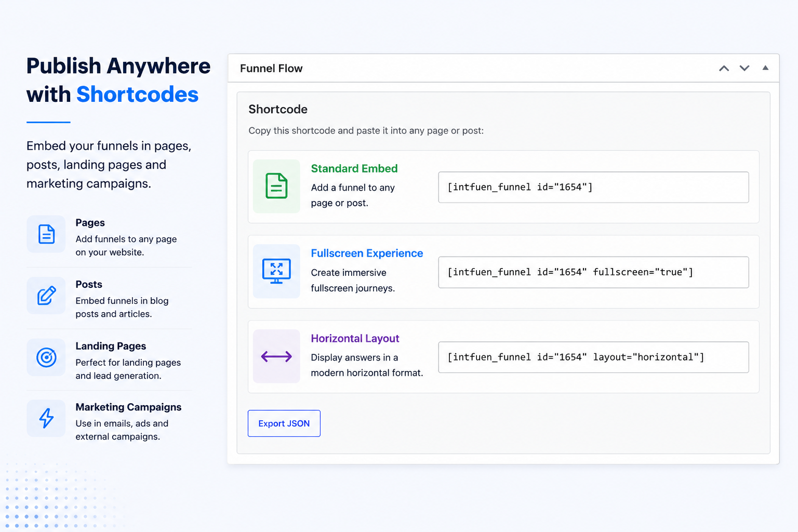This screenshot has height=532, width=798.
Task: Click the Landing Pages target icon
Action: (x=46, y=357)
